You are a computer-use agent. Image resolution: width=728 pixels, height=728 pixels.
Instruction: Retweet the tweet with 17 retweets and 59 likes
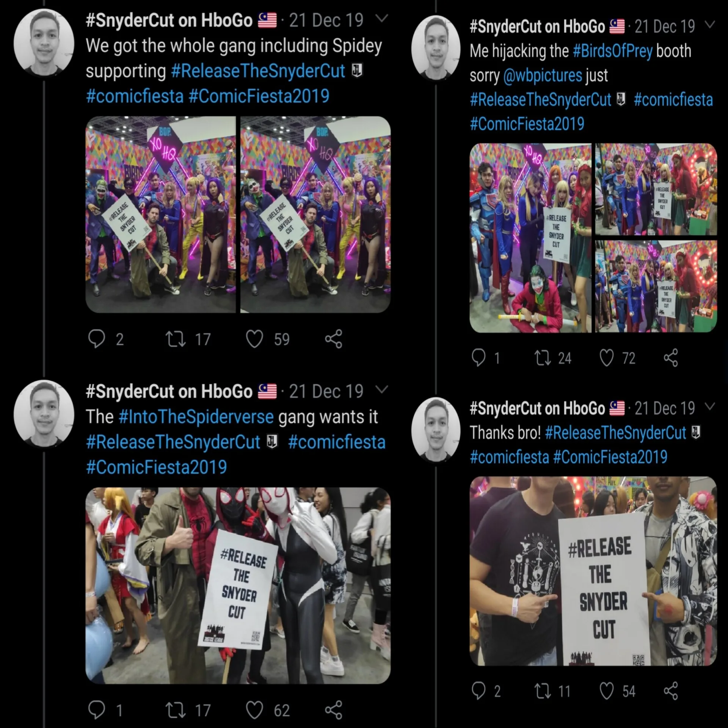[x=176, y=339]
